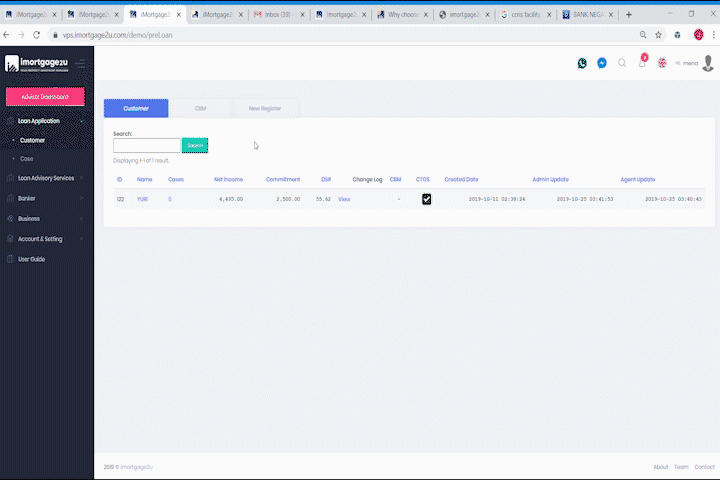This screenshot has height=480, width=720.
Task: Sort by the Agent Update header
Action: [638, 179]
